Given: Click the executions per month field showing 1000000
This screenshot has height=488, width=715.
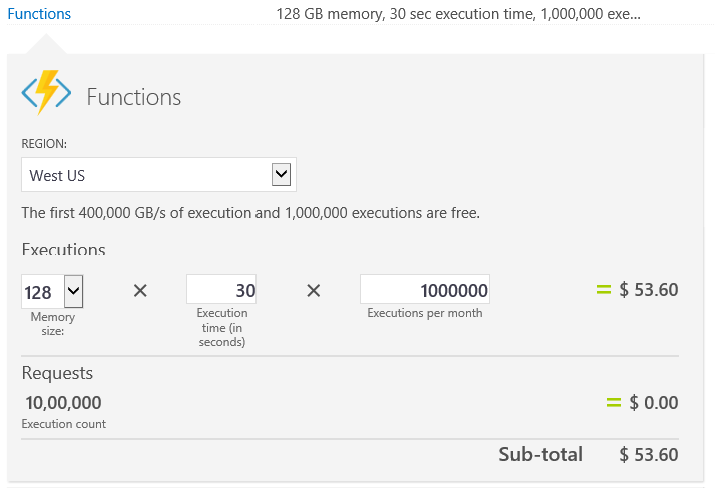Looking at the screenshot, I should [x=424, y=290].
